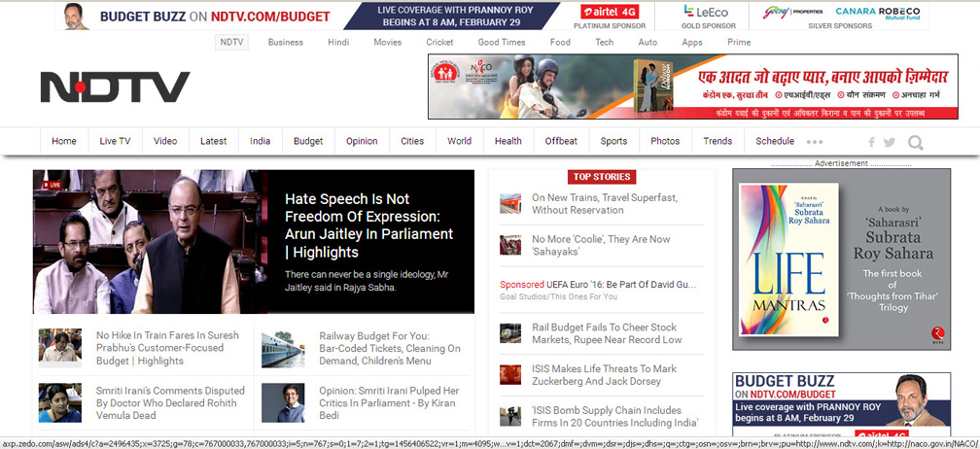Open Tech site link
This screenshot has height=449, width=980.
[x=605, y=43]
